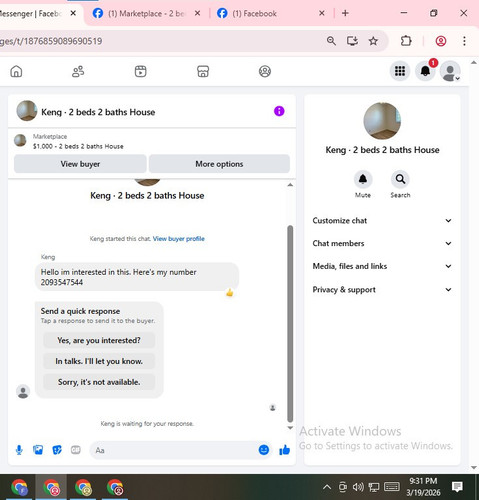Open the Notifications bell with badge

click(425, 71)
